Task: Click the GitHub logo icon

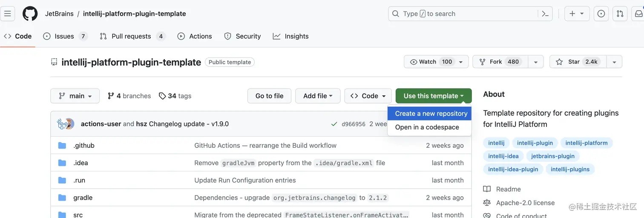Action: point(30,14)
